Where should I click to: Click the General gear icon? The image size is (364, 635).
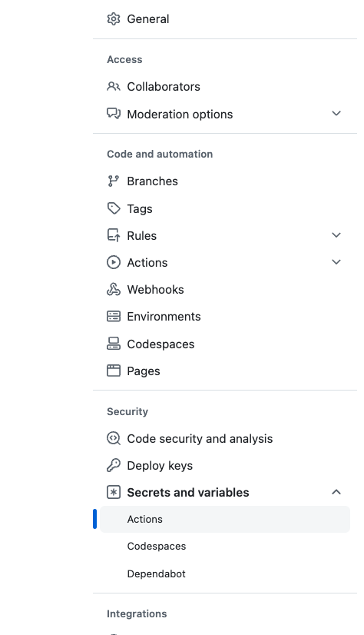click(113, 19)
